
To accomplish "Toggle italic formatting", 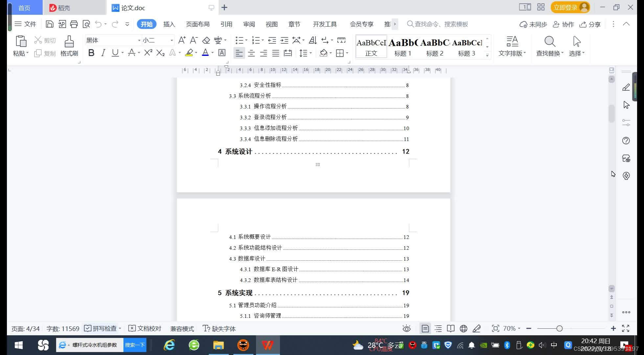I will coord(103,53).
